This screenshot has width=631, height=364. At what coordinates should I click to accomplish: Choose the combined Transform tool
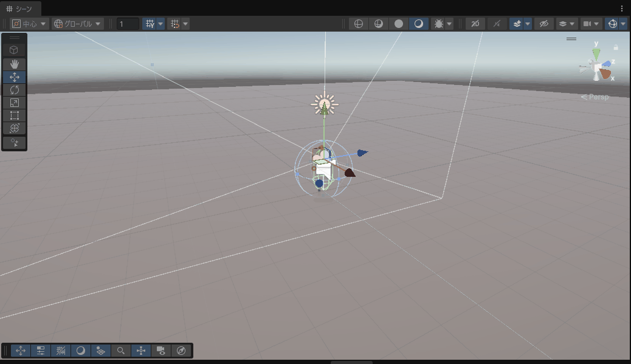pyautogui.click(x=14, y=128)
